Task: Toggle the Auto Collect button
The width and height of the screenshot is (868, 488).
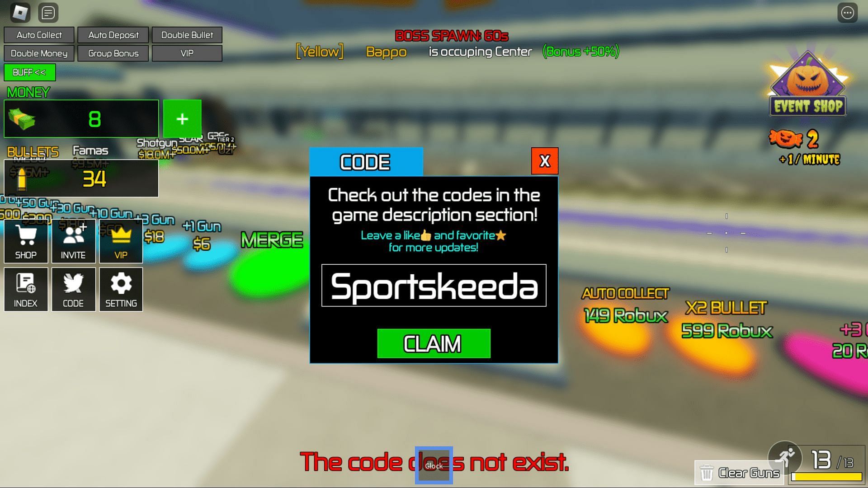Action: click(39, 34)
